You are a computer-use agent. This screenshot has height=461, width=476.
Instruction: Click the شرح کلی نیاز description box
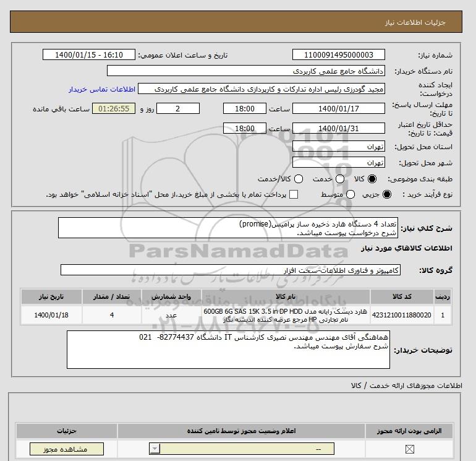tap(228, 228)
